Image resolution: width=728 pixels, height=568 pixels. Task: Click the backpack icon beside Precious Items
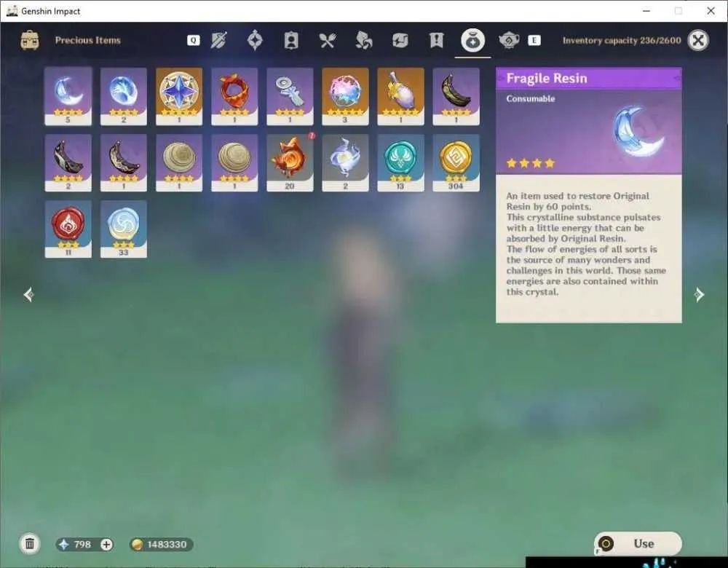(x=30, y=40)
